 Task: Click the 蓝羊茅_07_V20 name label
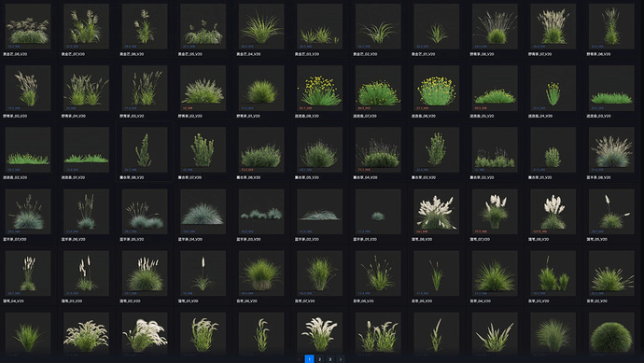15,239
